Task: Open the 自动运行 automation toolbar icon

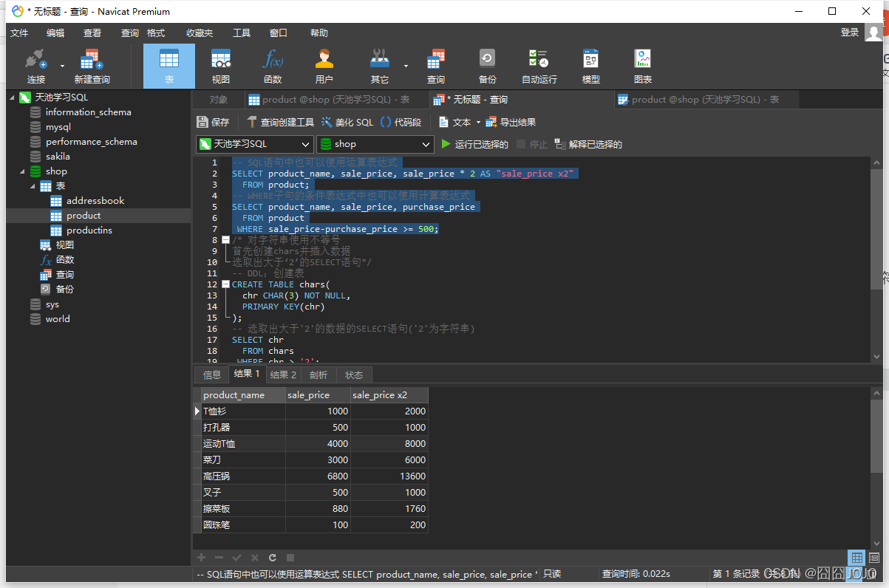Action: (539, 66)
